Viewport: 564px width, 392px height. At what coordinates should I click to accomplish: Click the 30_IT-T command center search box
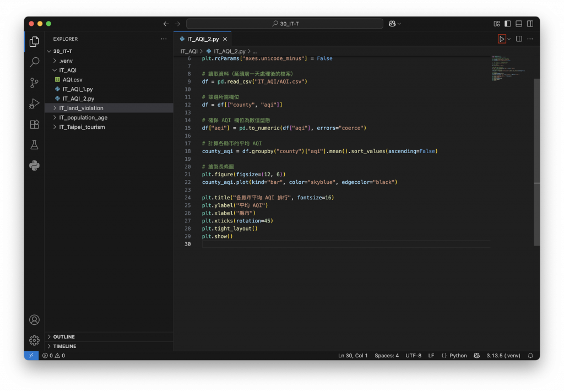285,24
